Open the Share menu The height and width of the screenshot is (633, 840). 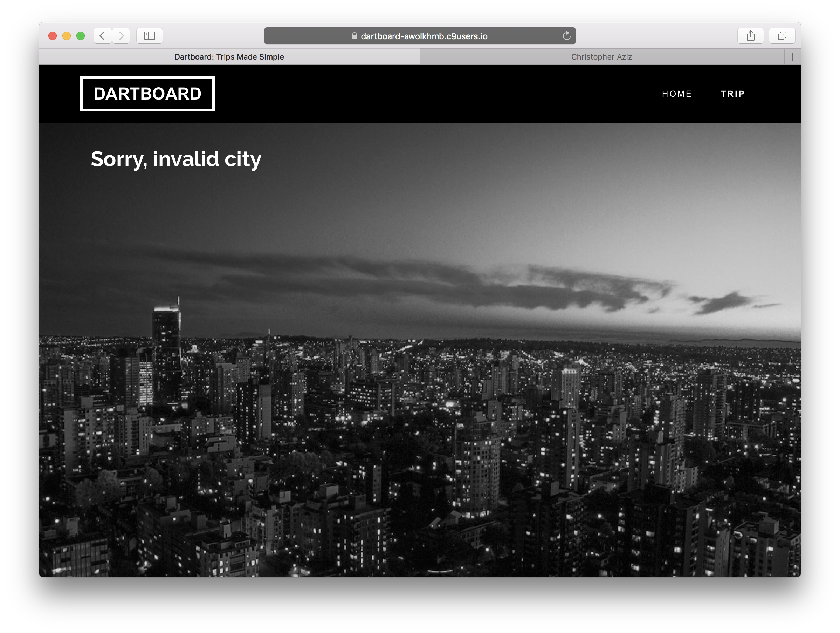tap(750, 36)
